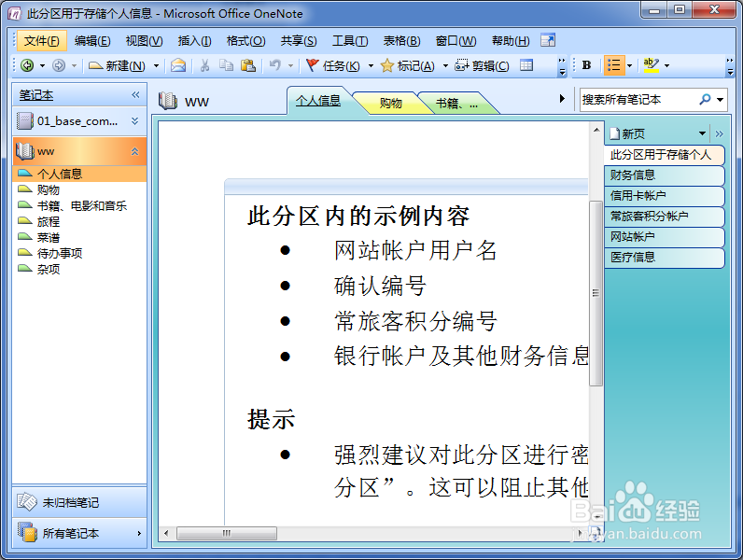
Task: Open 所有笔记本 all notebooks list
Action: (79, 534)
